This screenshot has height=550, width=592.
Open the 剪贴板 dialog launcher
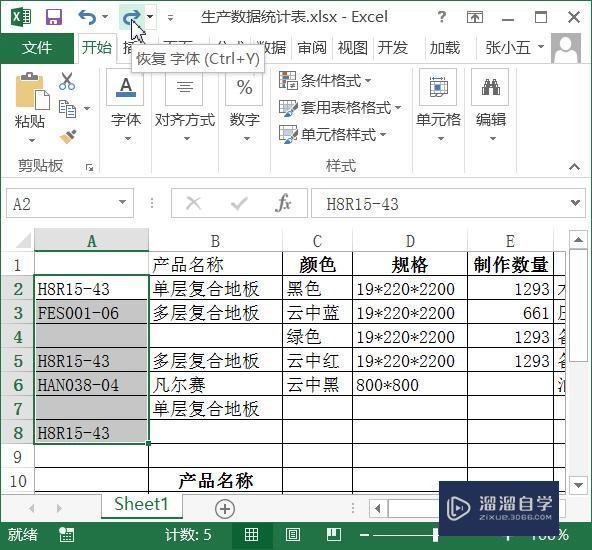[89, 167]
